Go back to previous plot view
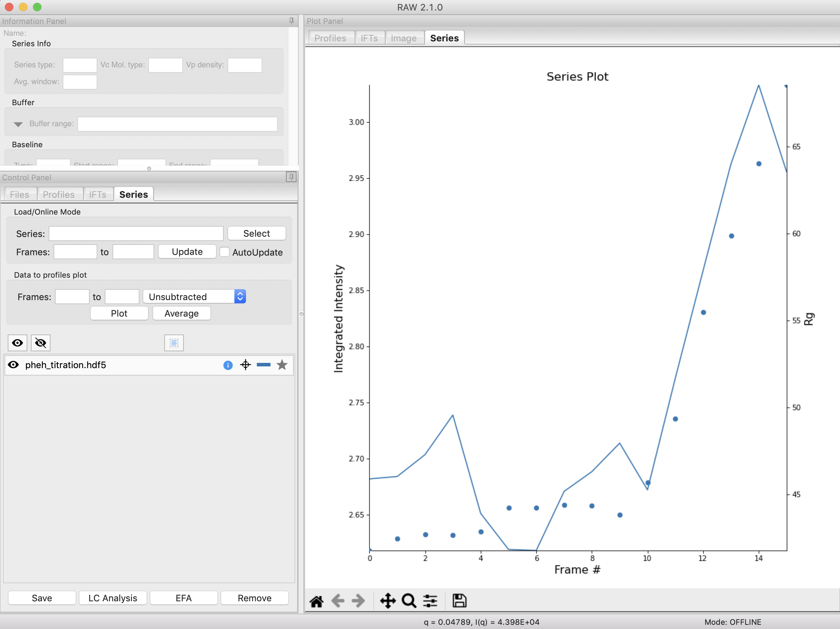 click(x=338, y=601)
